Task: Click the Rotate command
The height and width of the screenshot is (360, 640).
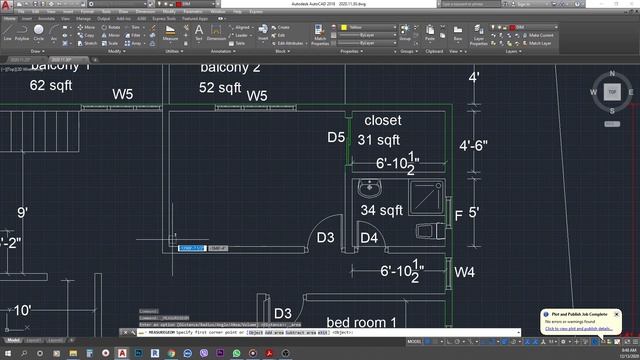Action: (x=111, y=27)
